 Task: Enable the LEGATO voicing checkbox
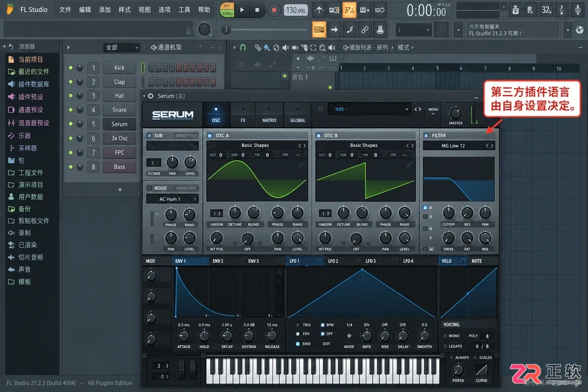click(445, 346)
